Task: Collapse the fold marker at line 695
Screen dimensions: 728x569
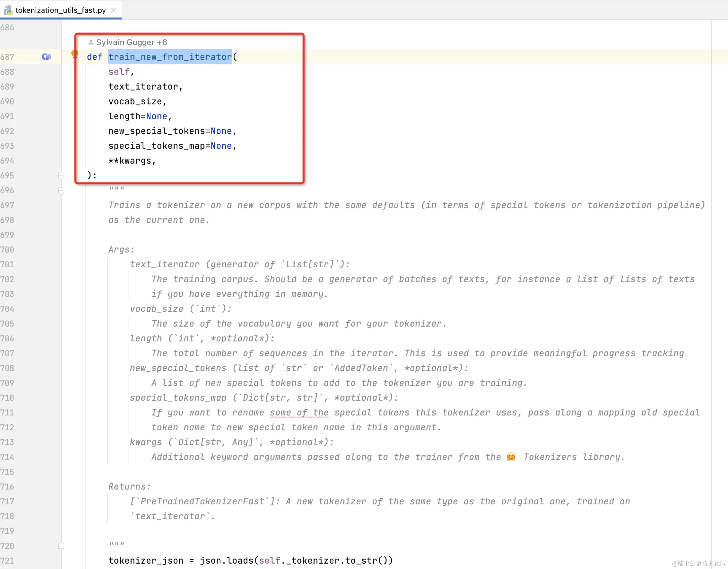Action: tap(61, 176)
